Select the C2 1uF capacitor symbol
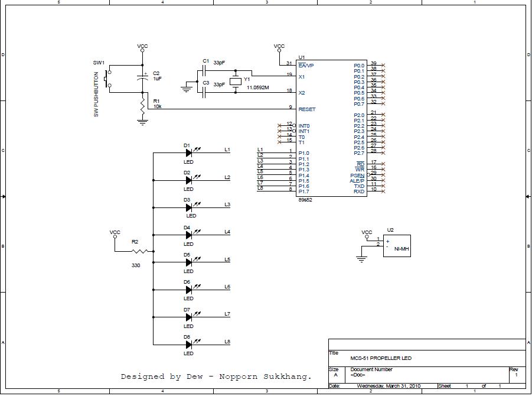 tap(142, 77)
